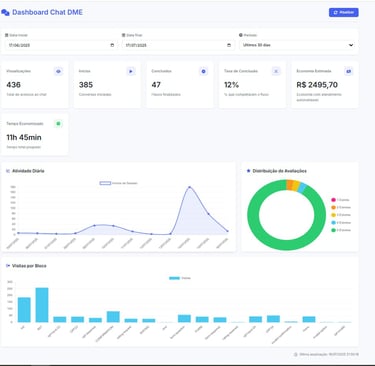Toggle the green 5-star legend entry
Screen dimensions: 375x366
click(341, 230)
